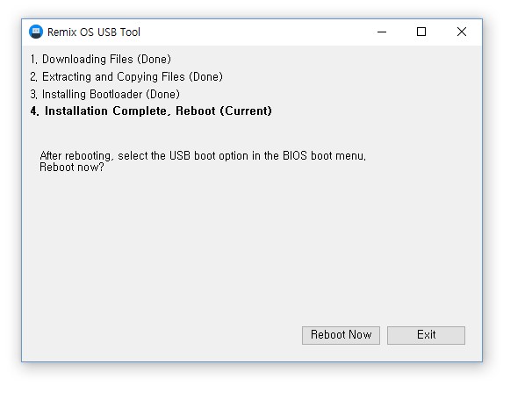Minimize the Remix OS USB Tool window
The image size is (532, 400).
(383, 32)
